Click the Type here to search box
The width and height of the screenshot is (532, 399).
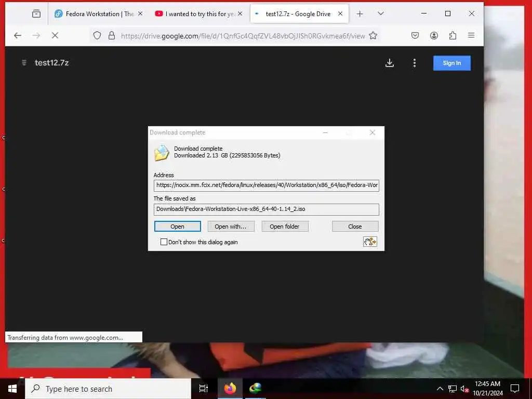tap(108, 389)
